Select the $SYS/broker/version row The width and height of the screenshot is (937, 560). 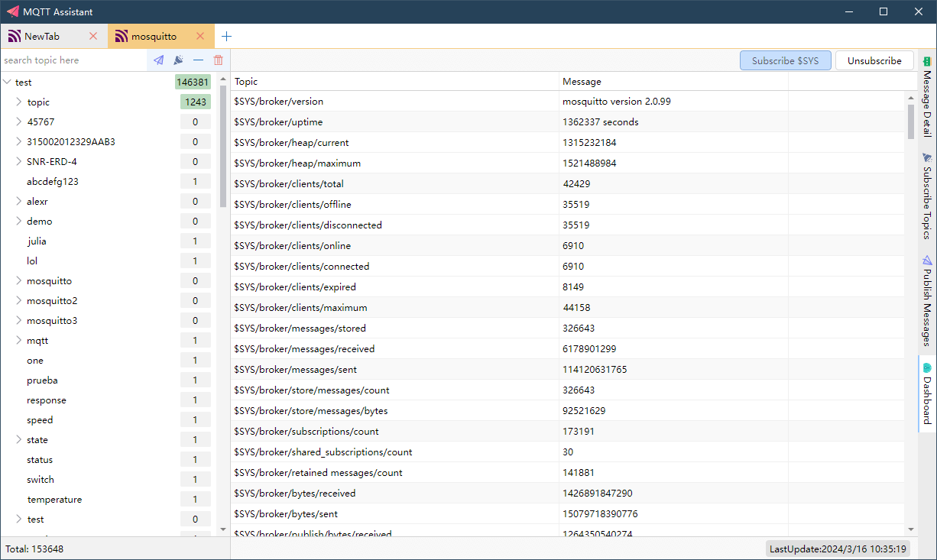click(567, 101)
